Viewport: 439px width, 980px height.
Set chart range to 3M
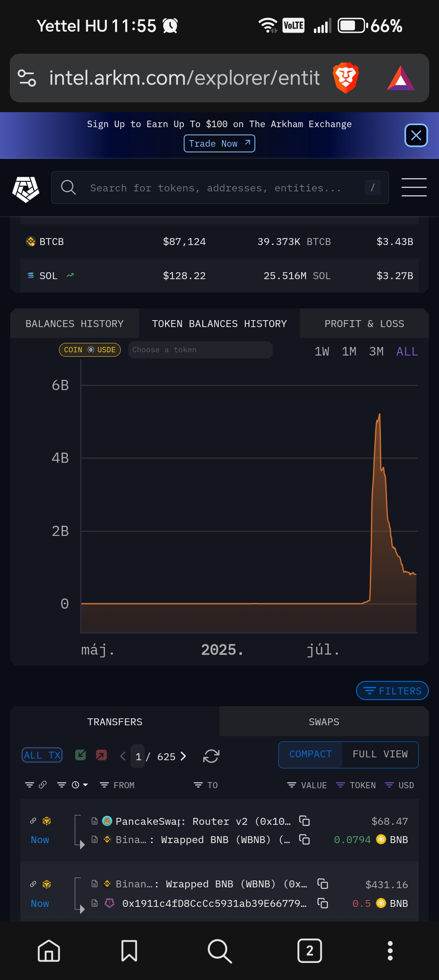click(x=376, y=351)
